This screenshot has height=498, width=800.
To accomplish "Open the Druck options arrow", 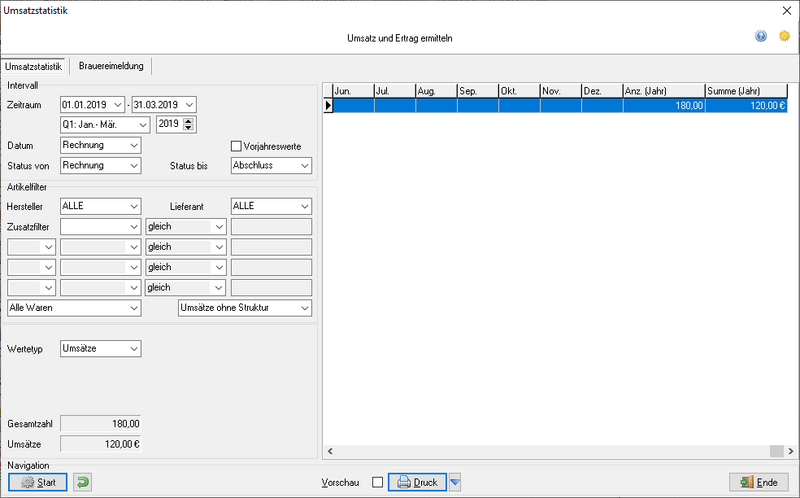I will coord(455,483).
